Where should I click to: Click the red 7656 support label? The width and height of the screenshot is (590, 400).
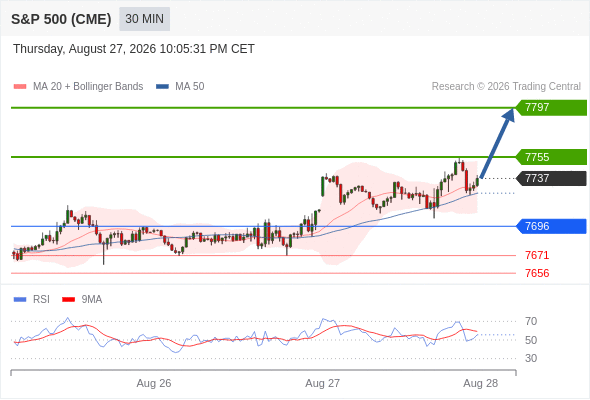coord(537,273)
